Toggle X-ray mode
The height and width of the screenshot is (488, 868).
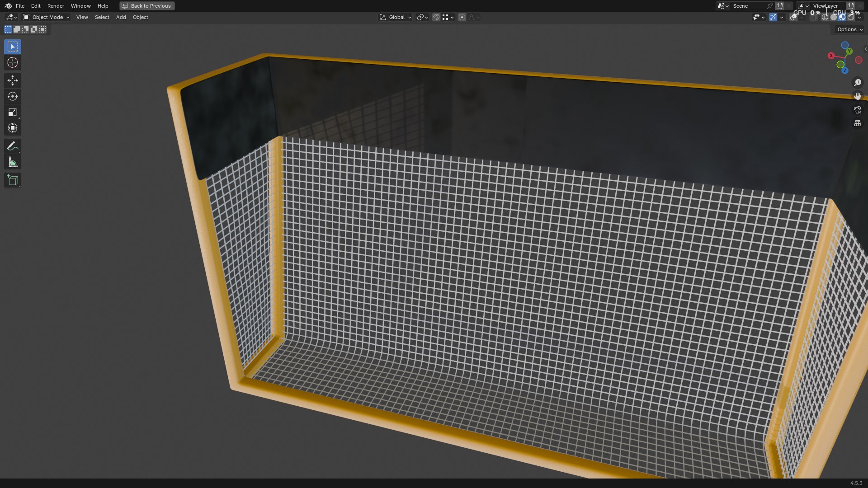[x=814, y=17]
